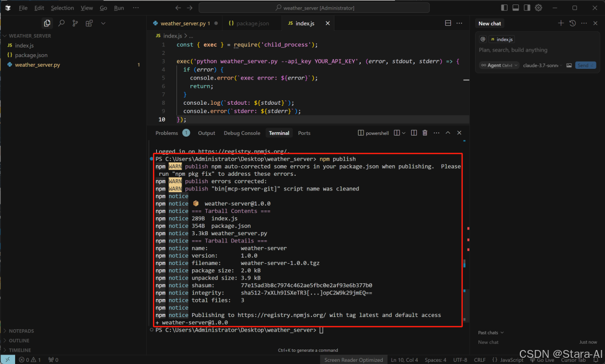Close the terminal panel
Viewport: 605px width, 364px height.
point(459,133)
